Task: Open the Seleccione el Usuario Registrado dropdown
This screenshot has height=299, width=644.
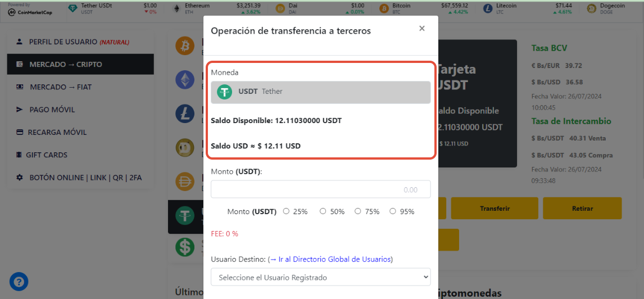Action: click(x=321, y=277)
